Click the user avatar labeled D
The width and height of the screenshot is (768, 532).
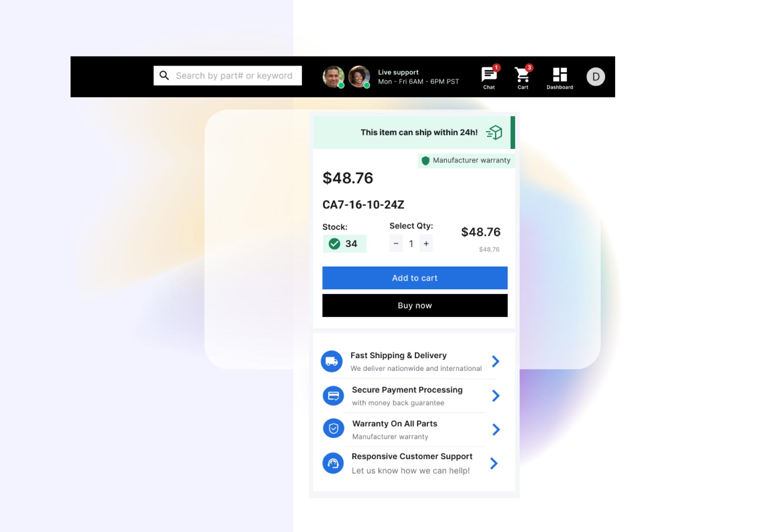pyautogui.click(x=595, y=77)
